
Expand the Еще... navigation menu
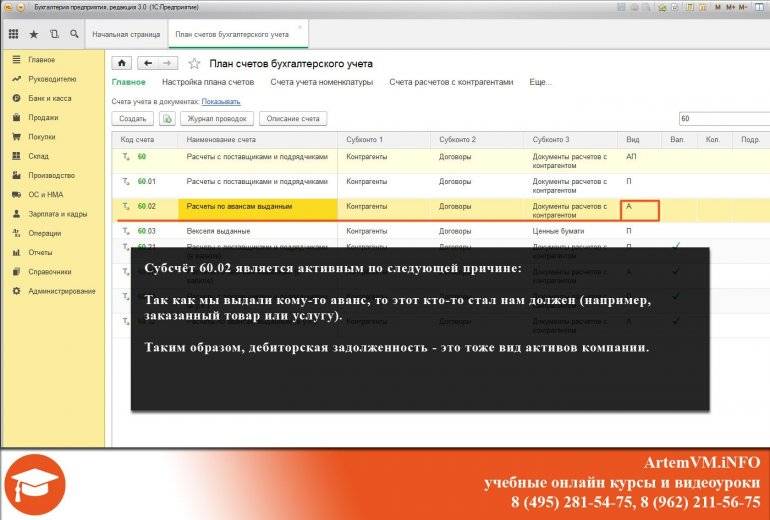click(x=540, y=82)
